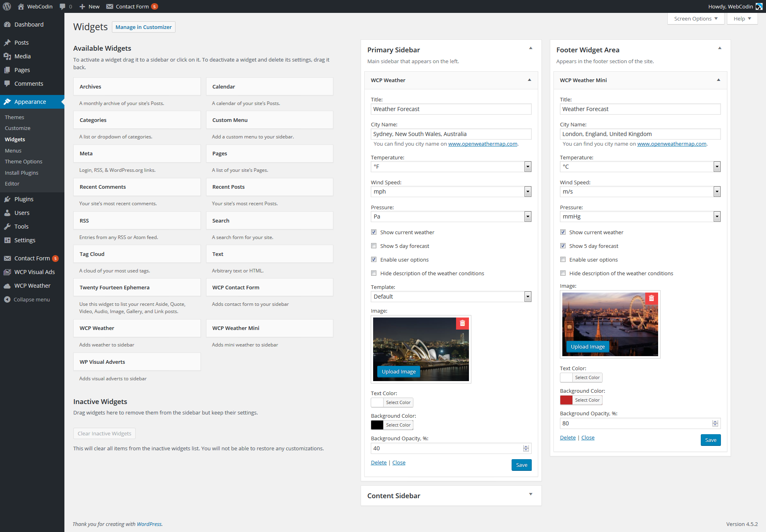The width and height of the screenshot is (766, 532).
Task: Open Screen Options tab
Action: point(696,19)
